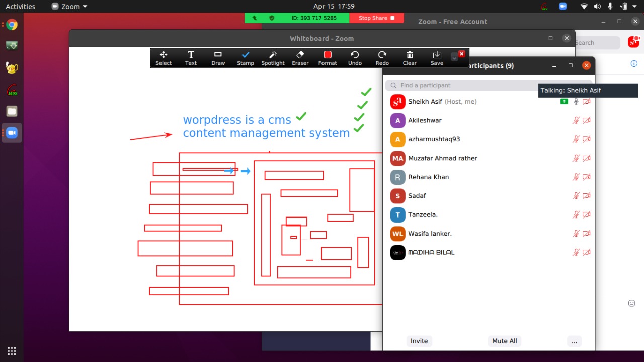The height and width of the screenshot is (362, 644).
Task: Unmute Rehana Khan's microphone
Action: pyautogui.click(x=576, y=177)
